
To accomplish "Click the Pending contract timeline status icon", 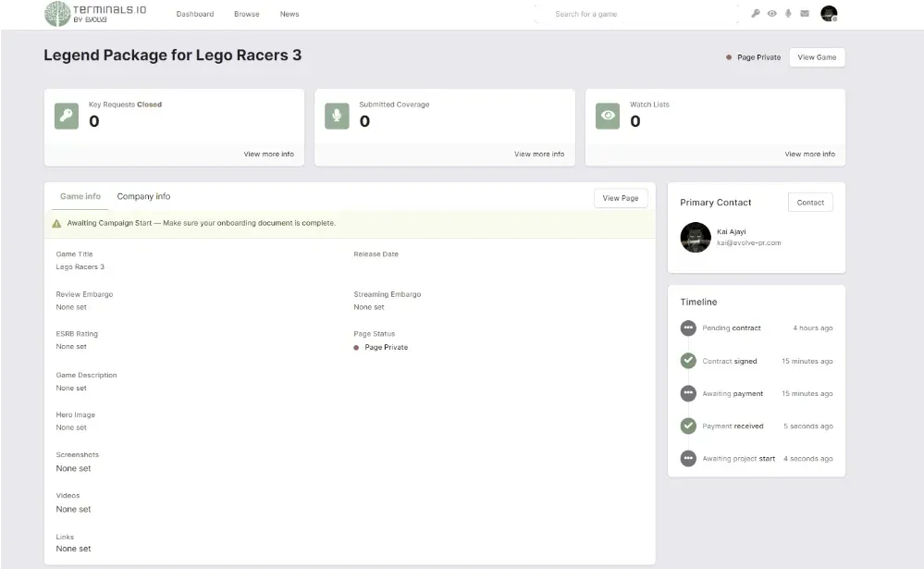I will pos(688,328).
